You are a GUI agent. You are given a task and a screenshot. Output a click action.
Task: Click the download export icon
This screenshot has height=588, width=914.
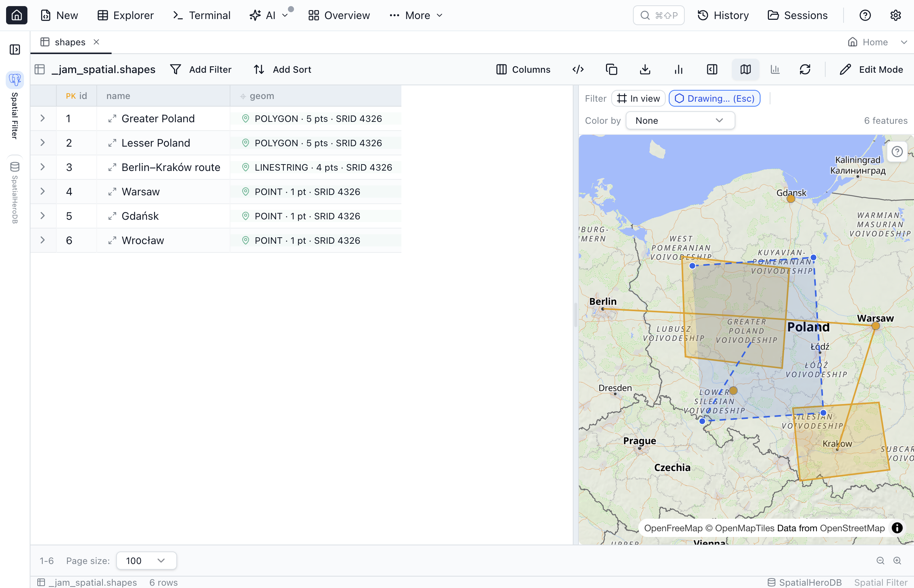click(x=645, y=69)
